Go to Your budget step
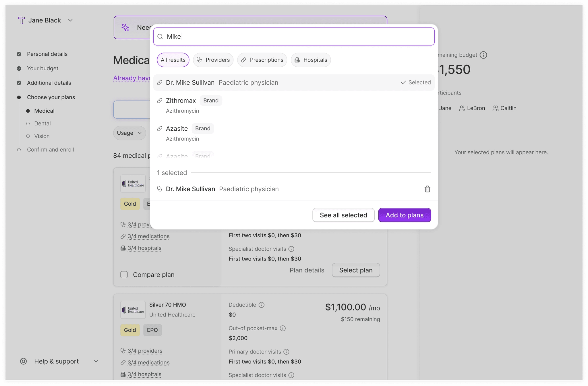Viewport: 588px width, 386px height. 42,68
